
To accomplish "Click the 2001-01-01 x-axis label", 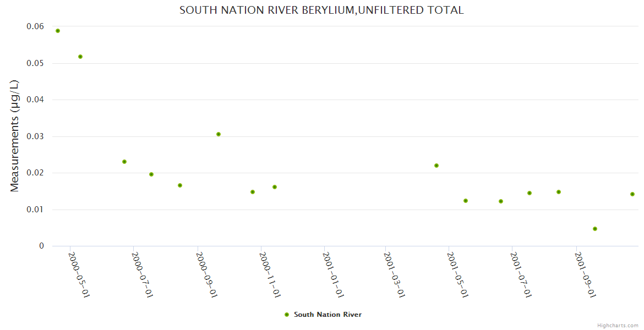I will (x=334, y=274).
